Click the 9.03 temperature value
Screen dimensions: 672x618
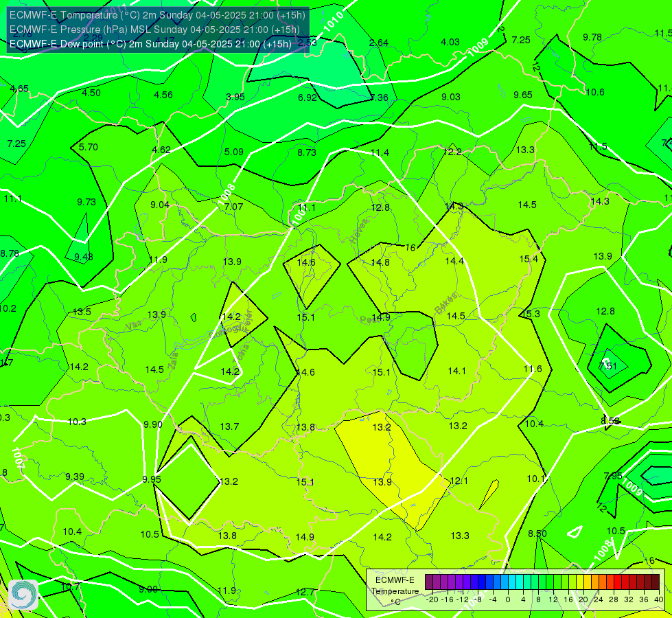coord(451,97)
